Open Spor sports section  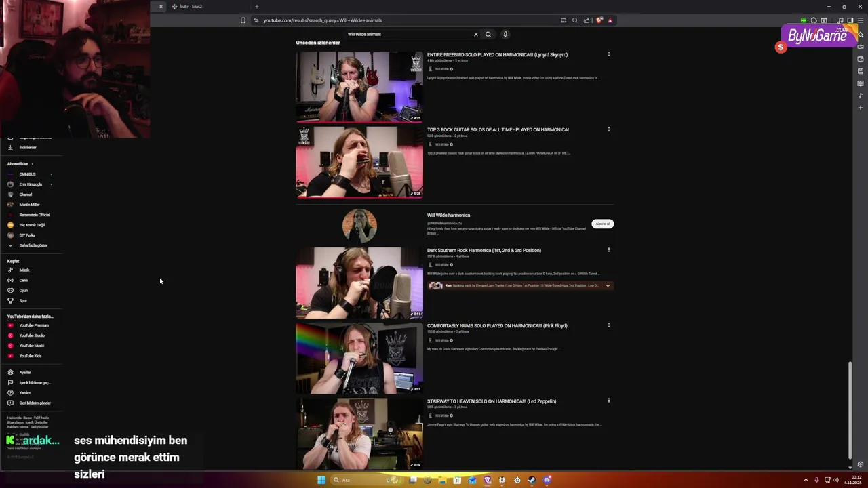pos(23,300)
